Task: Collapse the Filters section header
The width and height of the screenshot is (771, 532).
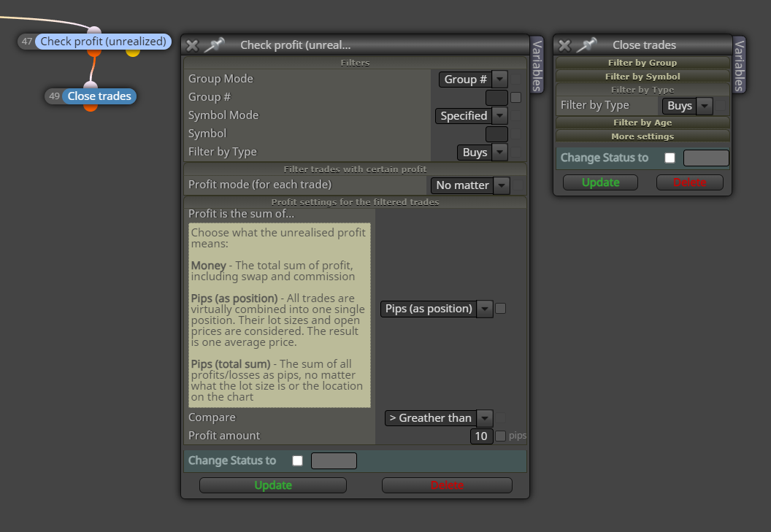Action: click(x=355, y=63)
